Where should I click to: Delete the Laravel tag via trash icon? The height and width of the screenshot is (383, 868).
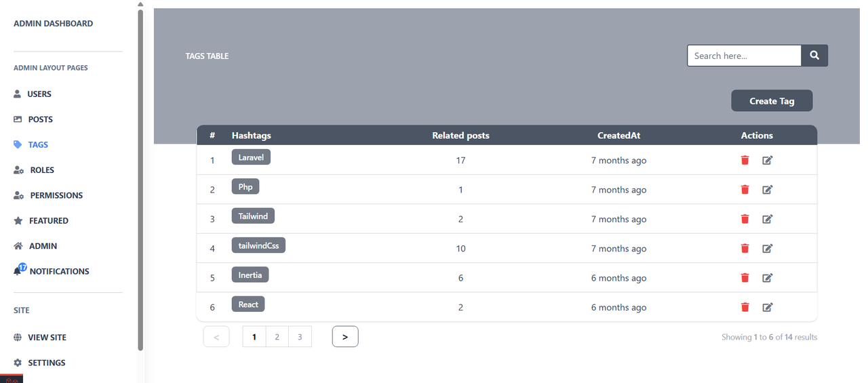pos(745,160)
